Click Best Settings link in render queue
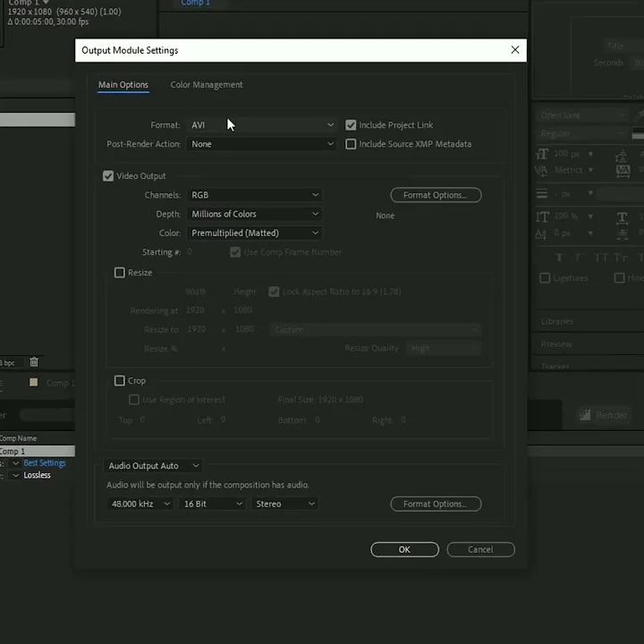 click(x=45, y=463)
